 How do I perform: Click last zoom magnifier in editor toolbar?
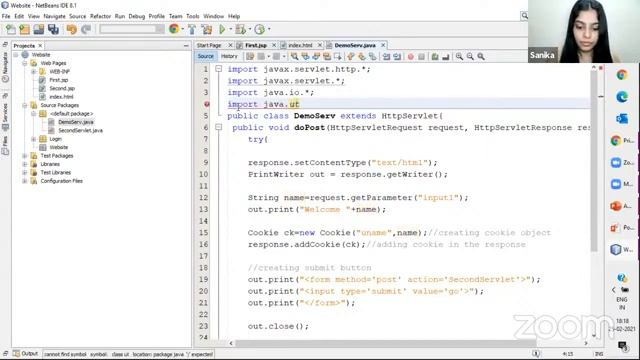pyautogui.click(x=481, y=56)
